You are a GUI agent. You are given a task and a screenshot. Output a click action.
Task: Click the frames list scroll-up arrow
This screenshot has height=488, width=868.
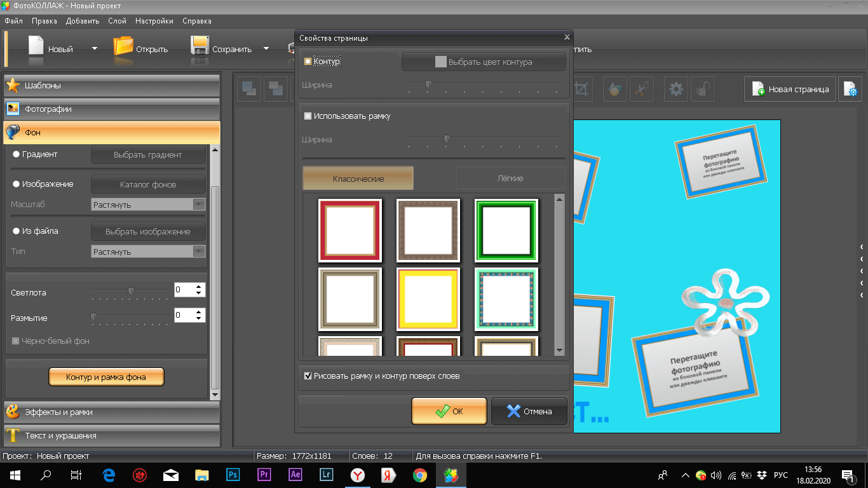click(x=559, y=199)
